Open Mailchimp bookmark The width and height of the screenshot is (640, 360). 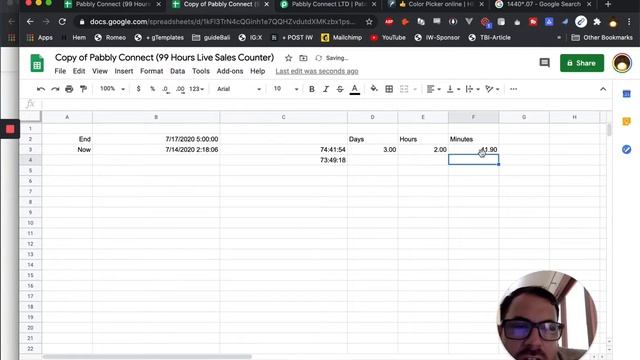coord(342,38)
